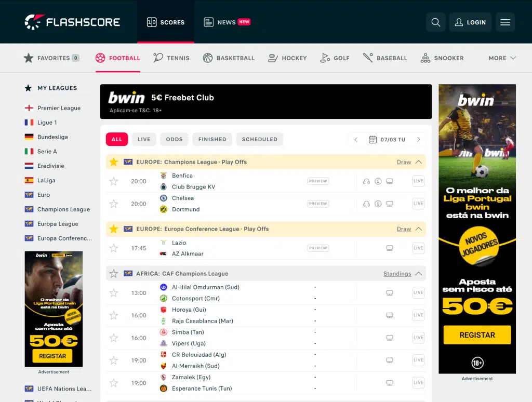Collapse Champions League Play Offs section
This screenshot has height=402, width=532.
(419, 162)
